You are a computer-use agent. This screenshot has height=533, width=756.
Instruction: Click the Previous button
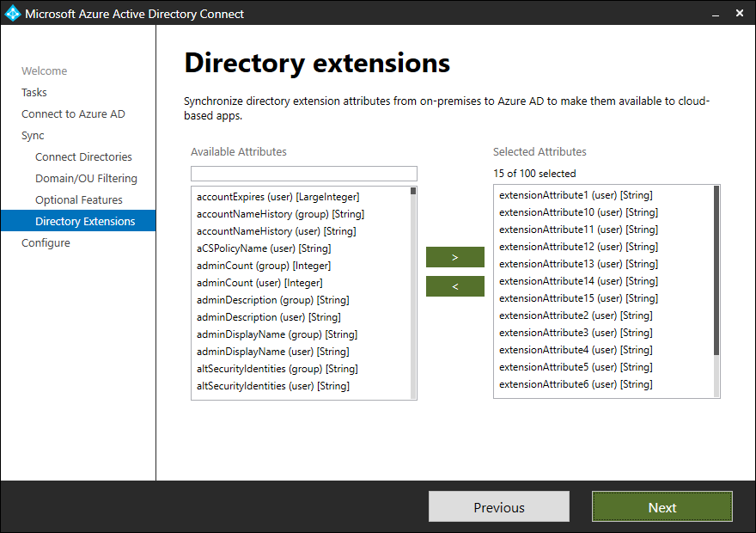tap(499, 507)
